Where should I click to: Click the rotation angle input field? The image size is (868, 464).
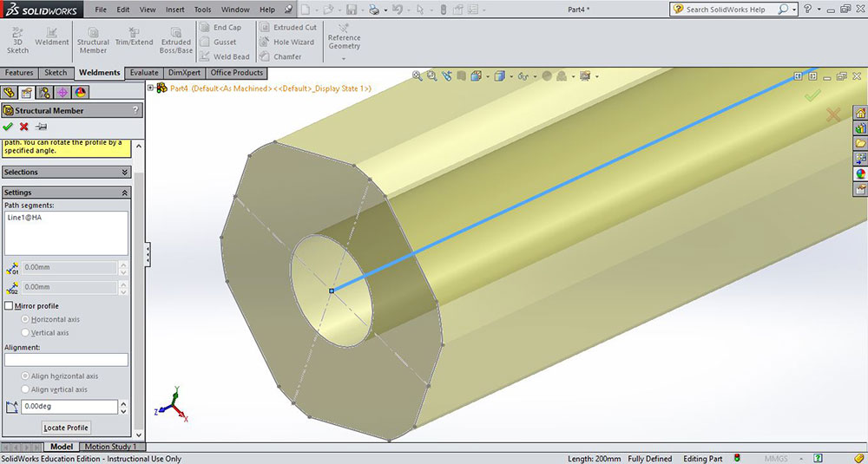[x=69, y=406]
